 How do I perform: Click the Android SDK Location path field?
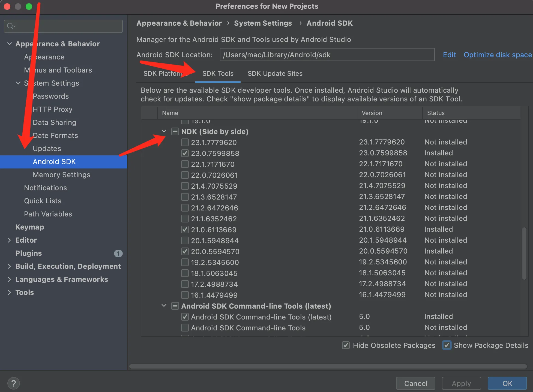pos(327,55)
